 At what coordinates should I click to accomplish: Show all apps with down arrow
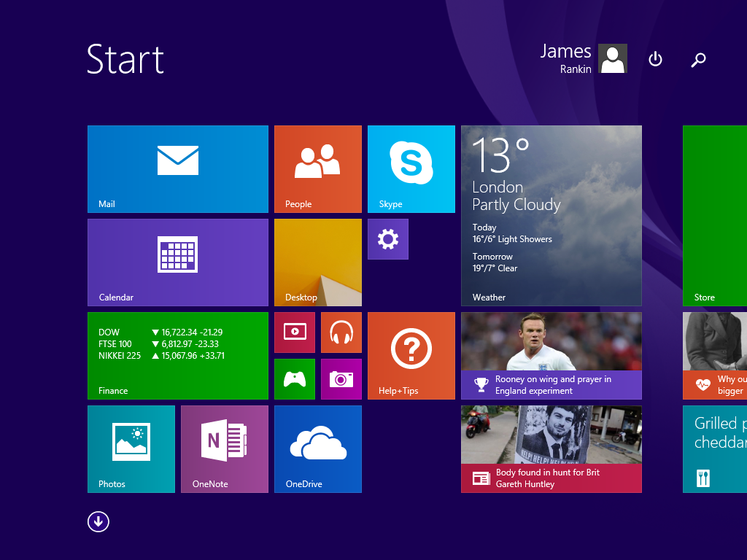click(x=98, y=522)
